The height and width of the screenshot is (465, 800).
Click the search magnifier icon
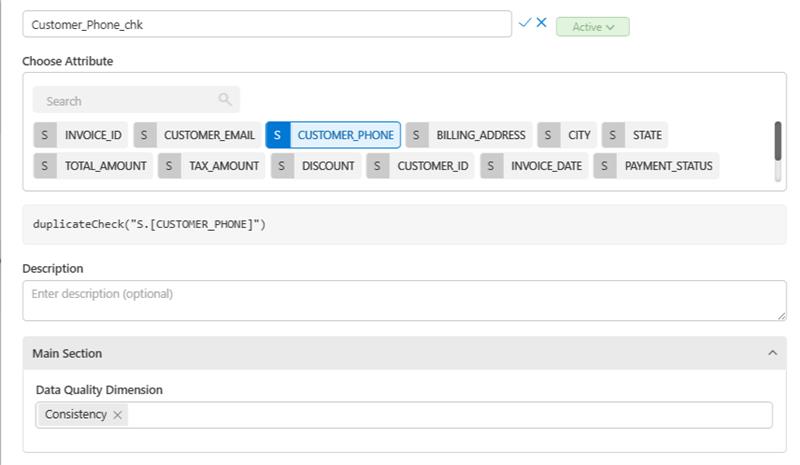click(225, 99)
